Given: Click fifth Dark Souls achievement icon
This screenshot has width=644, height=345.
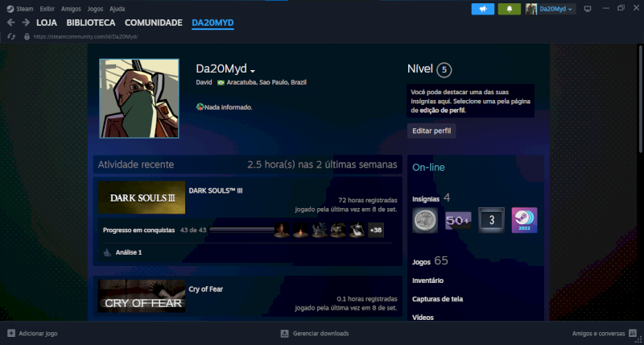Looking at the screenshot, I should tap(357, 231).
